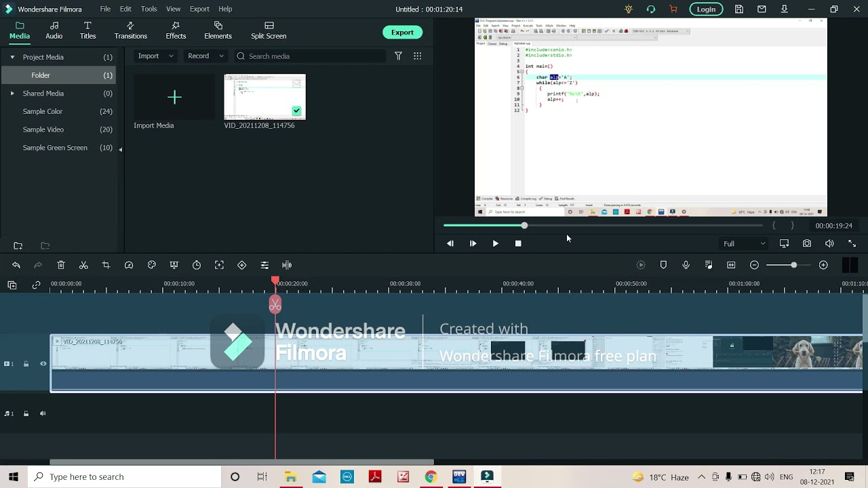Click the Import Media tile
The width and height of the screenshot is (868, 488).
click(x=174, y=98)
